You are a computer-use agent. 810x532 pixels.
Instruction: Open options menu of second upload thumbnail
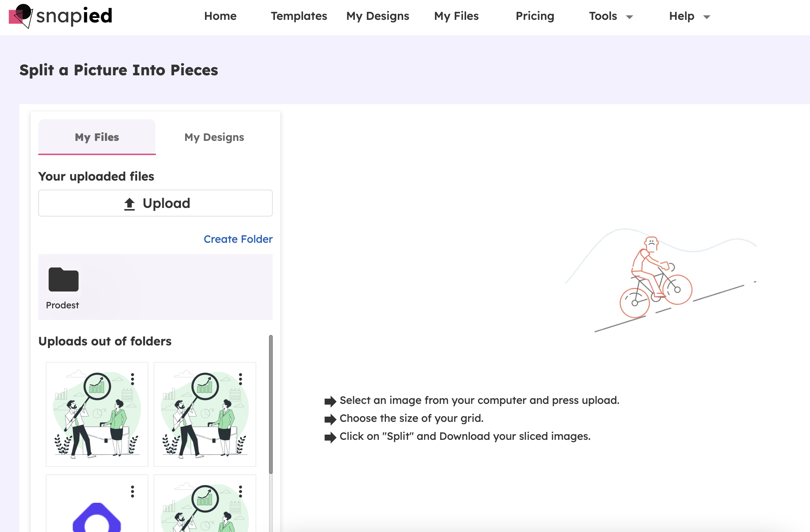(x=241, y=379)
